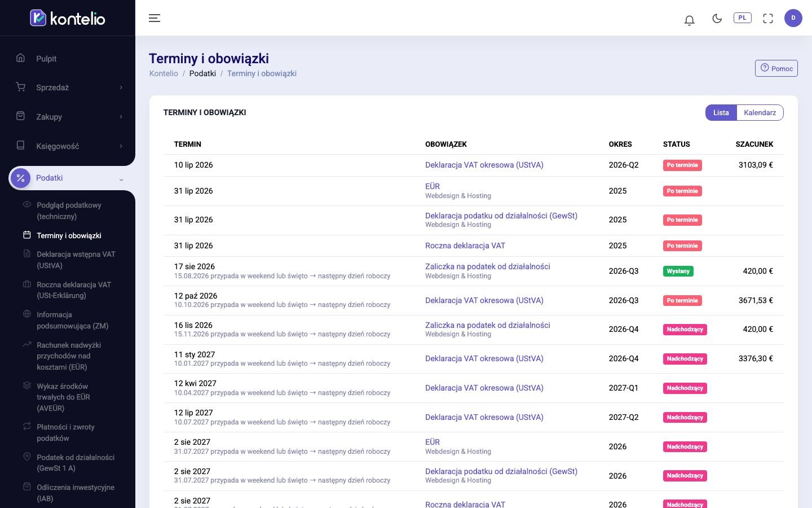Open Kontelio breadcrumb link
Screen dimensions: 812x508
point(164,73)
